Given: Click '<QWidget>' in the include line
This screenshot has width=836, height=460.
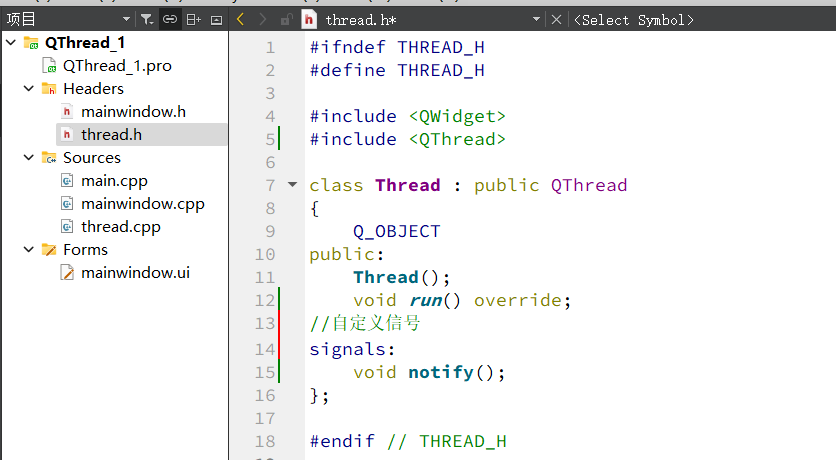Looking at the screenshot, I should click(x=457, y=116).
